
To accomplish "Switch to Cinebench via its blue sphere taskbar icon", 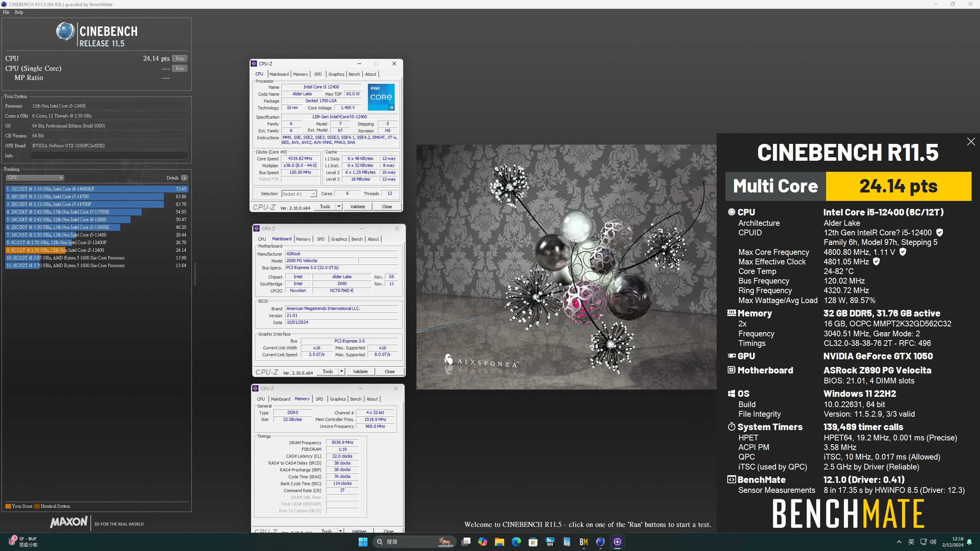I will [601, 542].
